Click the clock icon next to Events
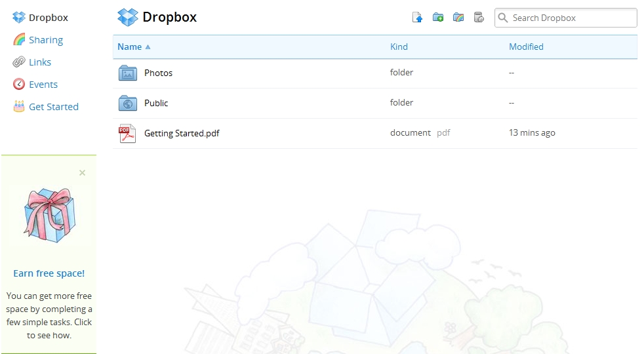 coord(19,84)
